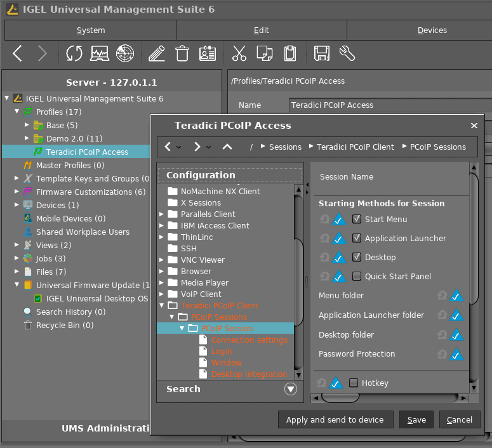This screenshot has height=448, width=492.
Task: Click the clipboard paste icon
Action: coord(290,53)
